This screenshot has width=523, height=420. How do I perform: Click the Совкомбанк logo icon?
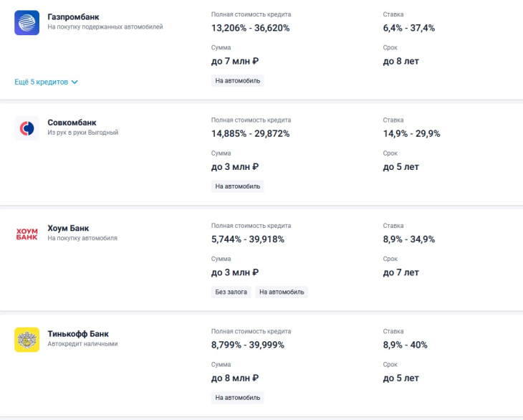27,128
